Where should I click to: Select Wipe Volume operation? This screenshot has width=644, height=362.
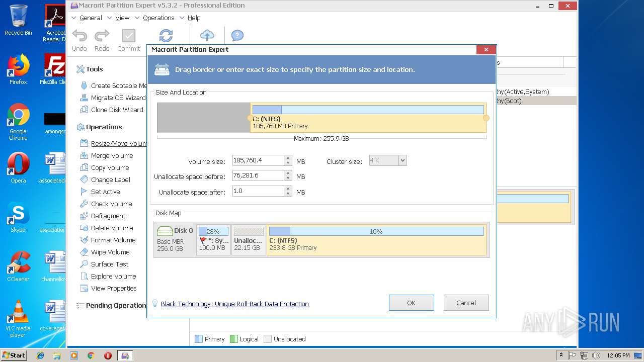[x=105, y=252]
